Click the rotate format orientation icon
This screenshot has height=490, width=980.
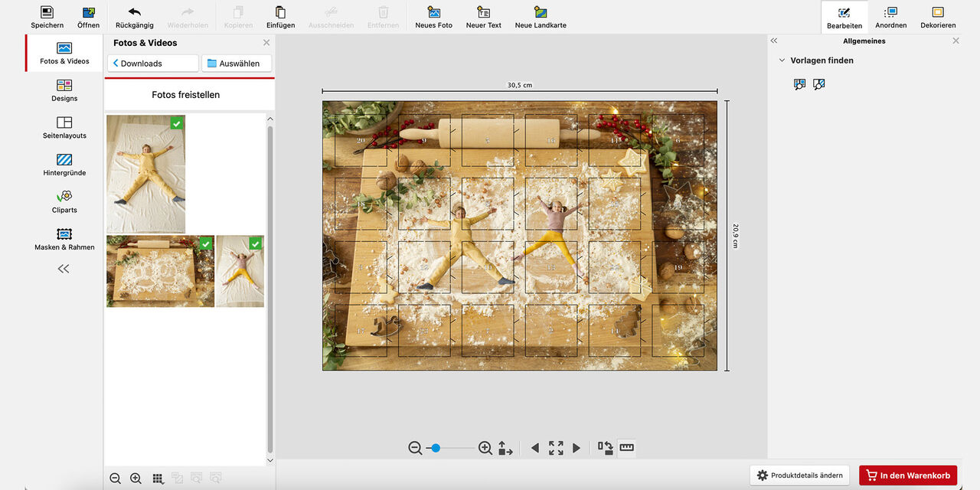coord(606,448)
